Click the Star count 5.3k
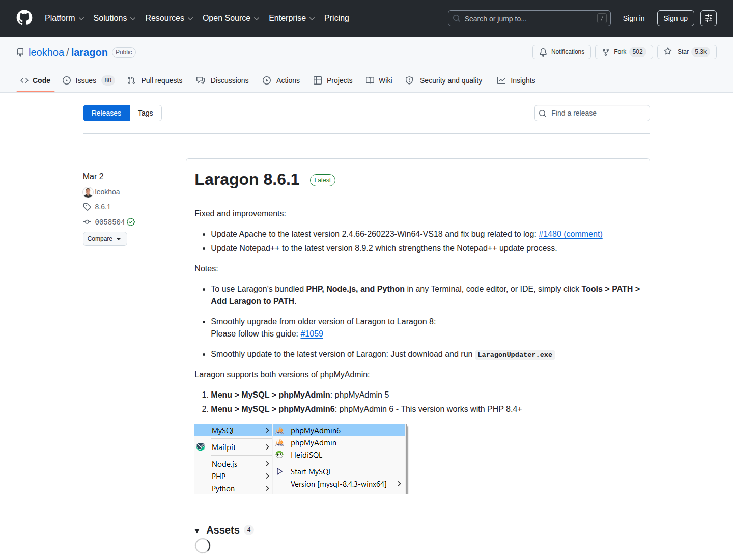 pyautogui.click(x=701, y=52)
